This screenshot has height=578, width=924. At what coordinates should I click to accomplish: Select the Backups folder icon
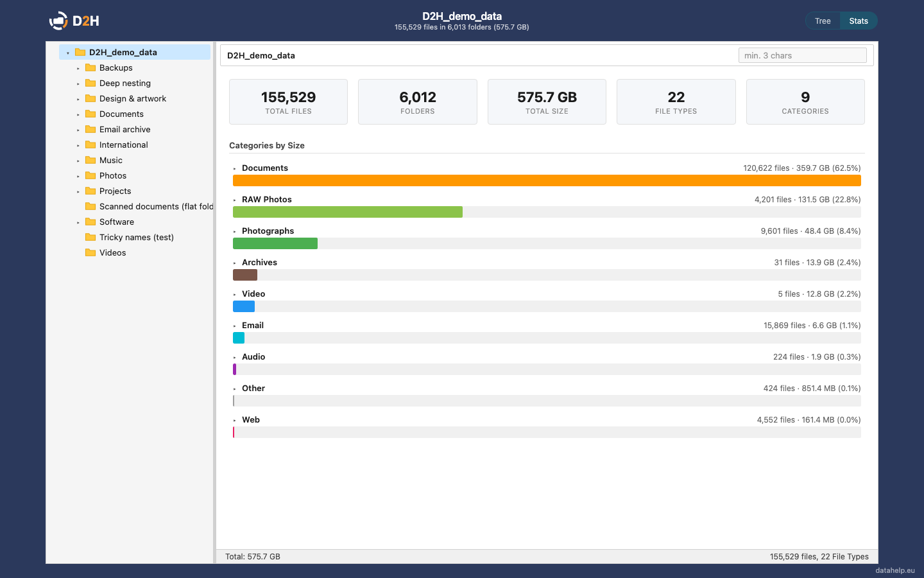coord(90,67)
